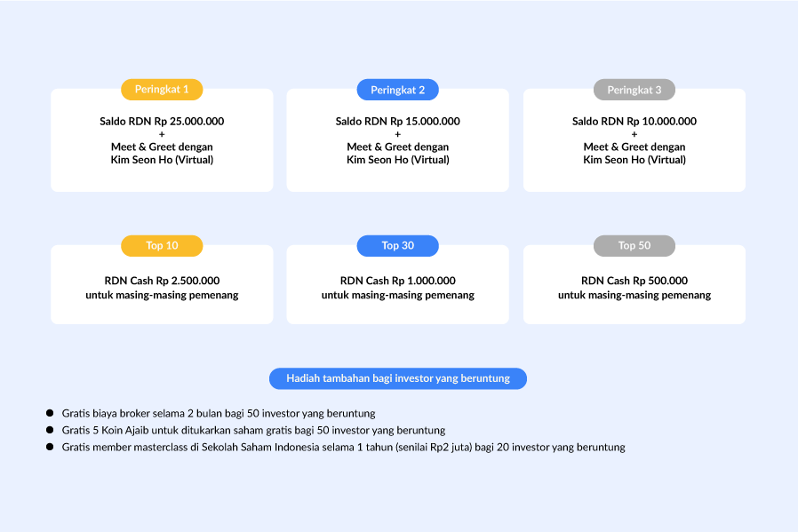This screenshot has height=532, width=798.
Task: Click the Saldo RDN Rp 10.000.000 text
Action: (634, 122)
